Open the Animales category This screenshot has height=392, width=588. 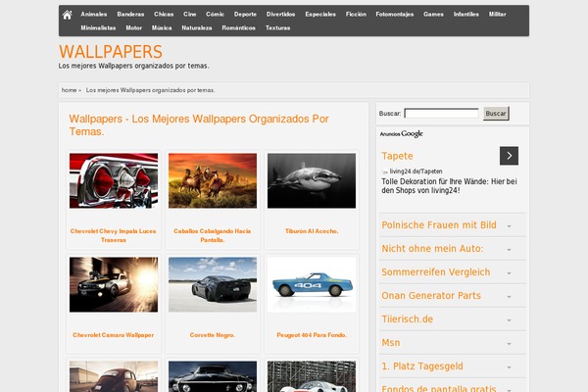[x=94, y=15]
